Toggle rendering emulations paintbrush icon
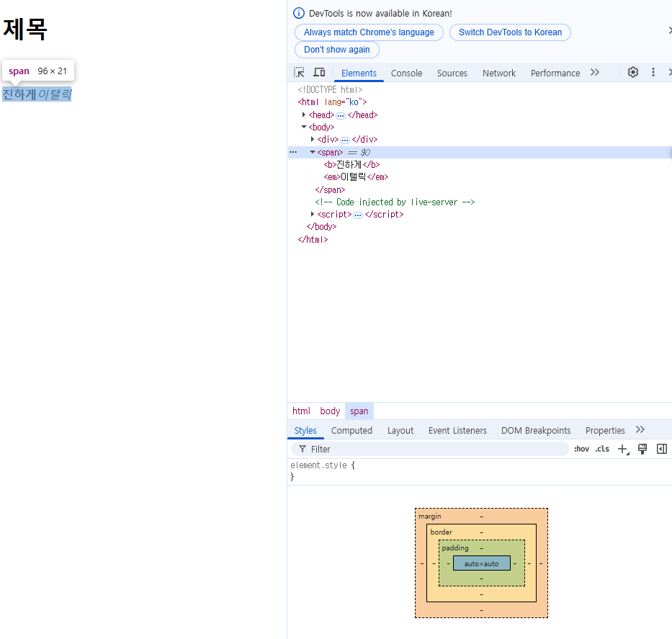672x639 pixels. (x=642, y=449)
